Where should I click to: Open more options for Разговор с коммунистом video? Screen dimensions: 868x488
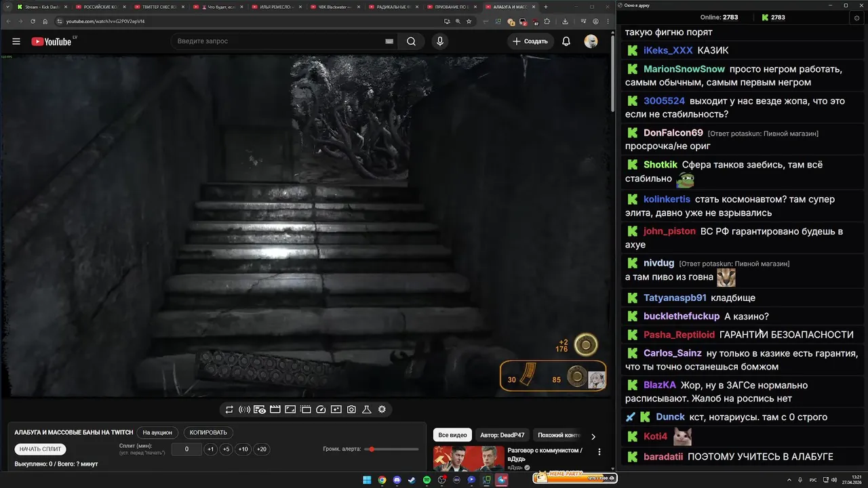click(x=599, y=451)
